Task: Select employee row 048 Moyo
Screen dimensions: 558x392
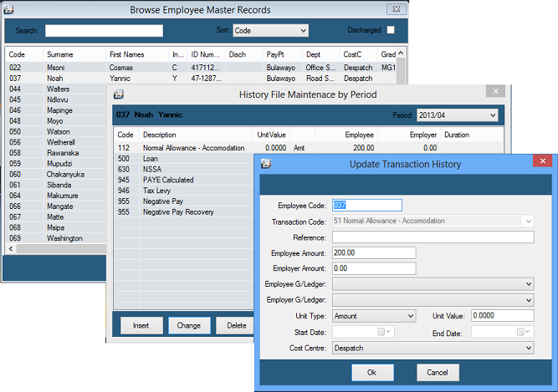Action: point(56,121)
